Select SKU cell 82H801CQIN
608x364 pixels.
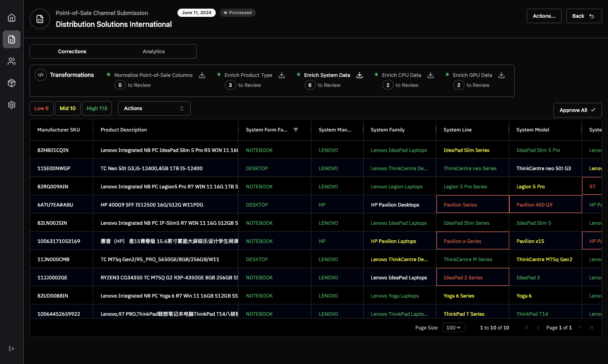coord(61,150)
